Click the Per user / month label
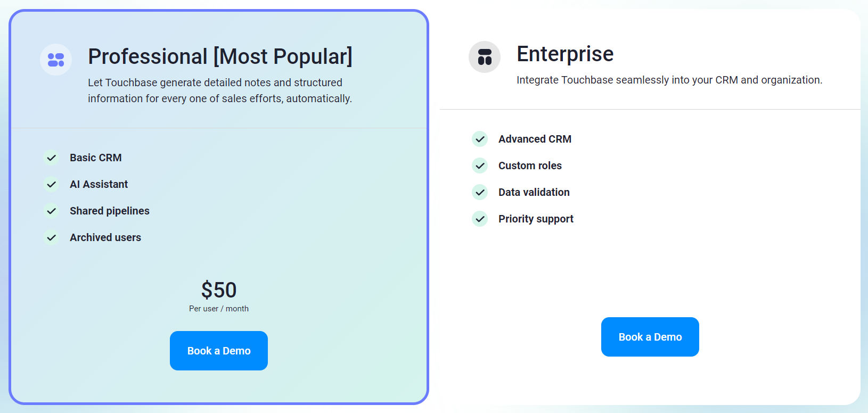 (219, 309)
